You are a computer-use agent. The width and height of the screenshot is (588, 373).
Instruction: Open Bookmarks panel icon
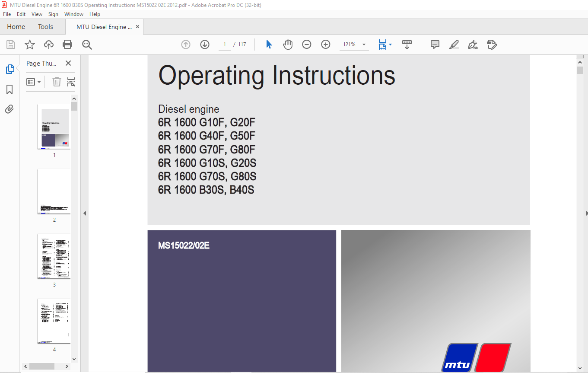pyautogui.click(x=10, y=89)
